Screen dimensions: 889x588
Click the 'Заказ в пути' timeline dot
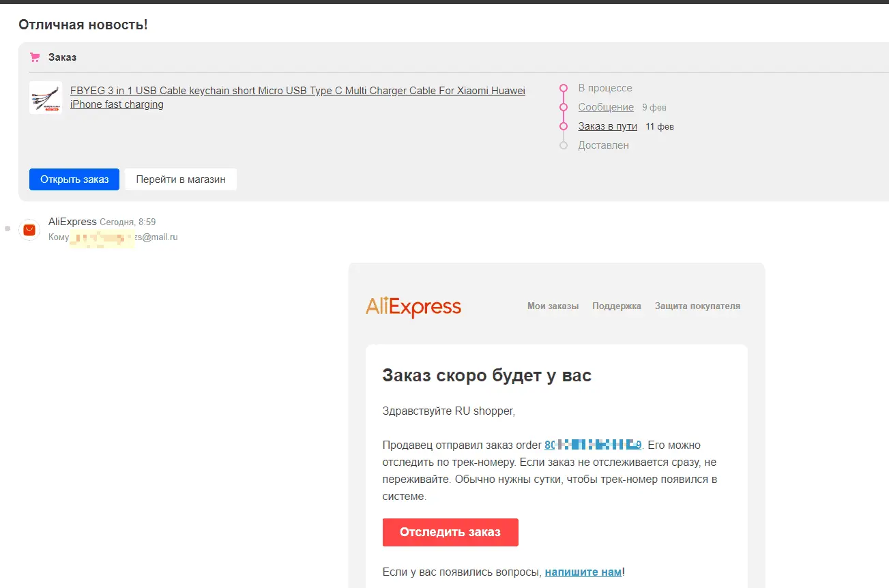pyautogui.click(x=564, y=126)
